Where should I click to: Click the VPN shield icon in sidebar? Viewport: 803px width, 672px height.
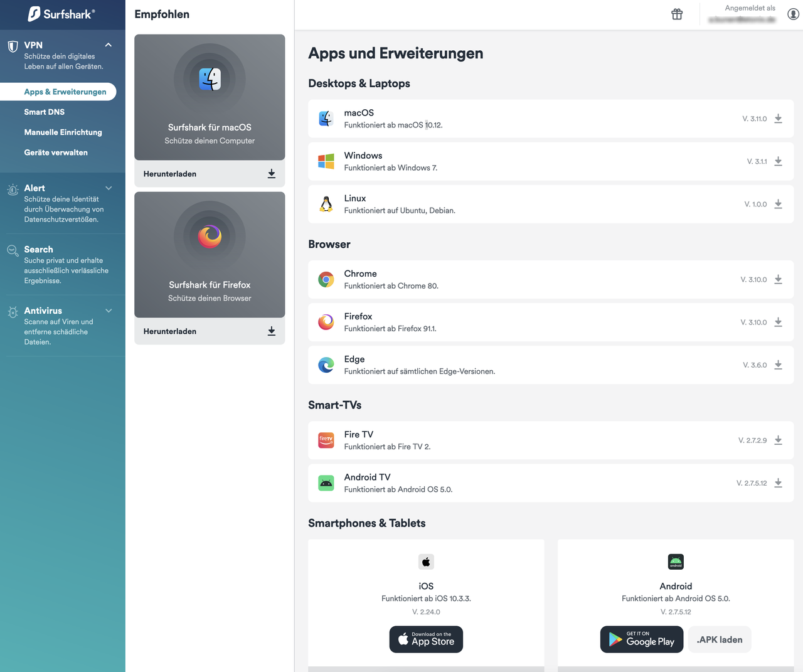tap(13, 46)
